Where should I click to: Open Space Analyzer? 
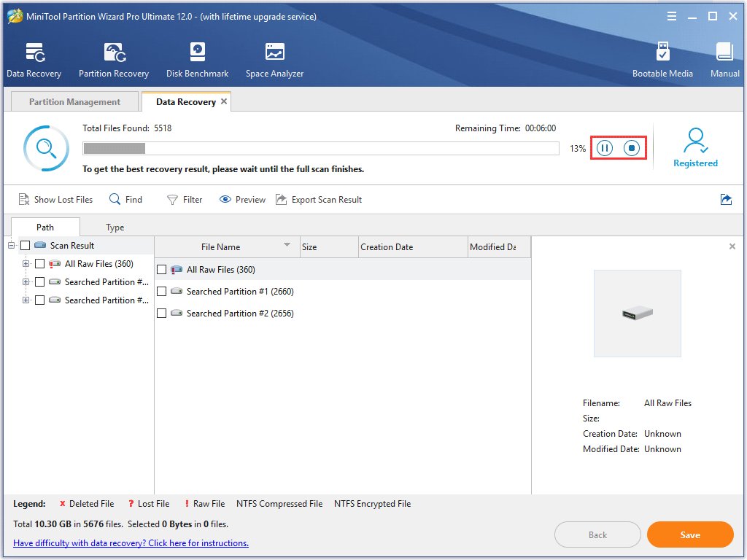pos(274,58)
